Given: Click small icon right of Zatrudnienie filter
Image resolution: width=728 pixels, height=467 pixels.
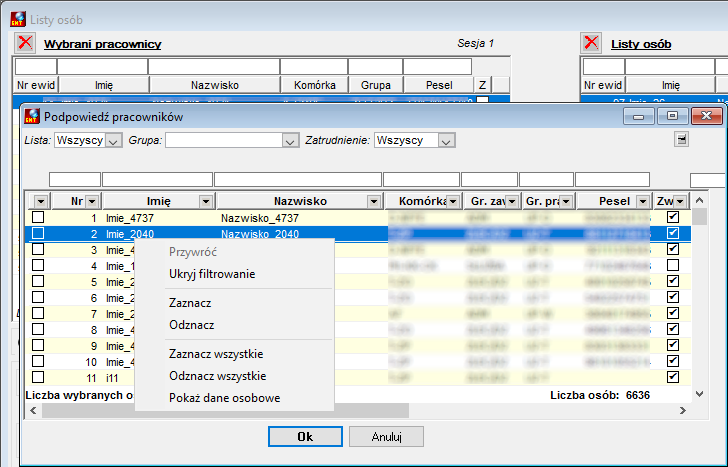Looking at the screenshot, I should click(x=681, y=139).
